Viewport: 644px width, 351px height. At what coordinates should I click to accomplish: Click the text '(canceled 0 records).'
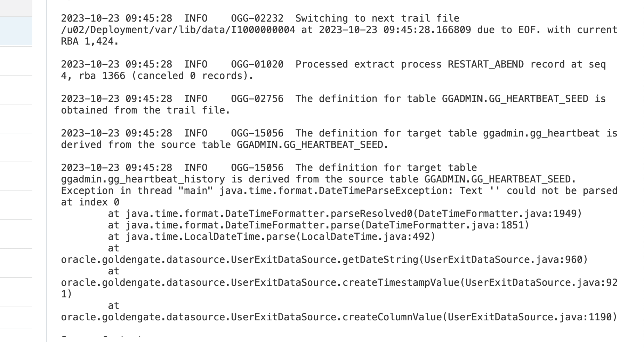(x=192, y=76)
